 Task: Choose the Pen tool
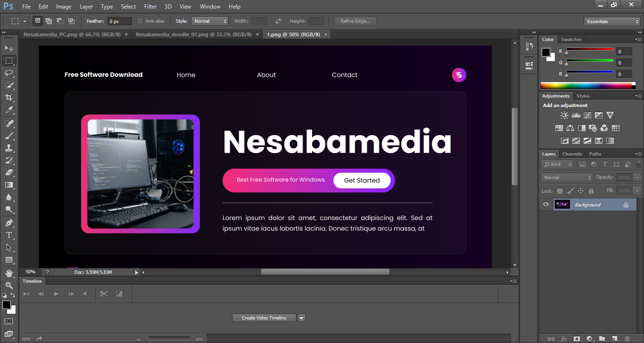coord(9,223)
